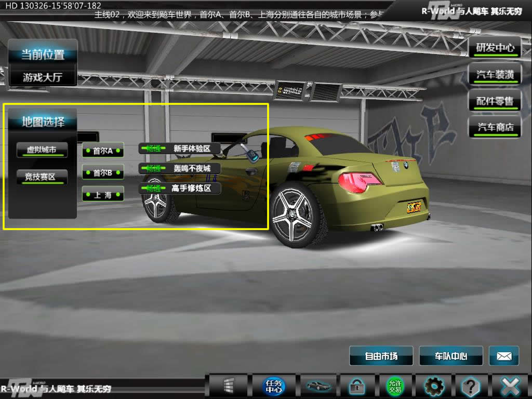Image resolution: width=532 pixels, height=399 pixels.
Task: Open help via the question mark icon
Action: (x=471, y=386)
